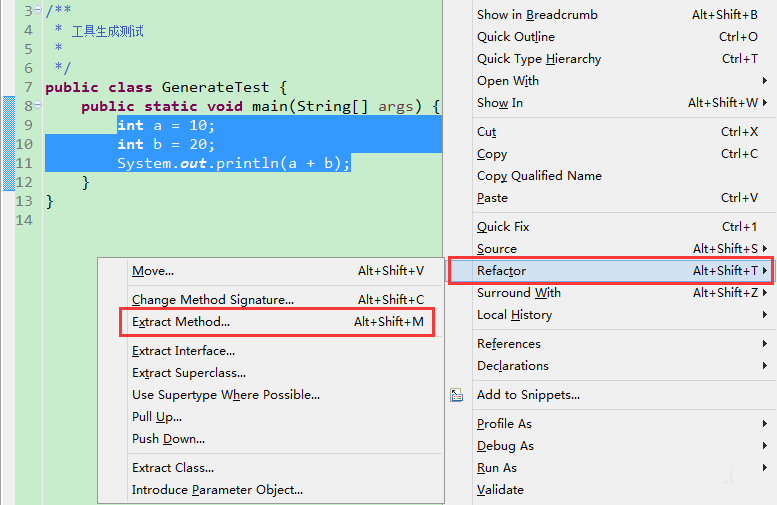Choose Push Down refactoring
777x505 pixels.
click(278, 439)
